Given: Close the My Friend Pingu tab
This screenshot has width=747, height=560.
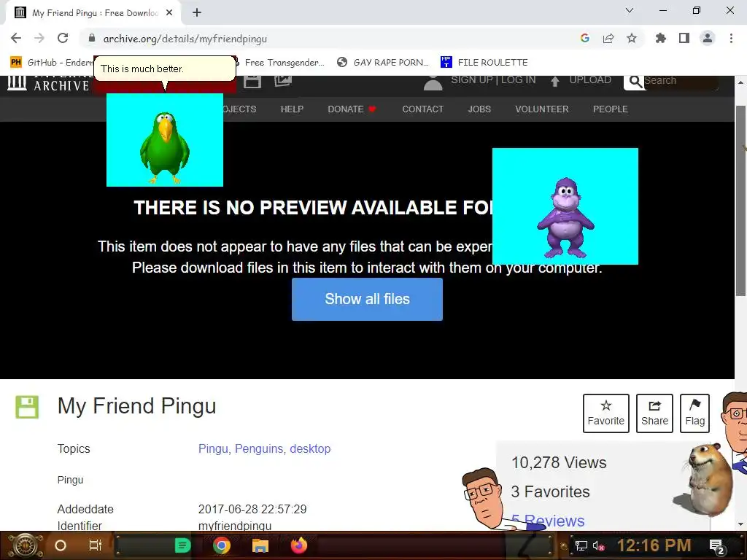Looking at the screenshot, I should coord(169,13).
